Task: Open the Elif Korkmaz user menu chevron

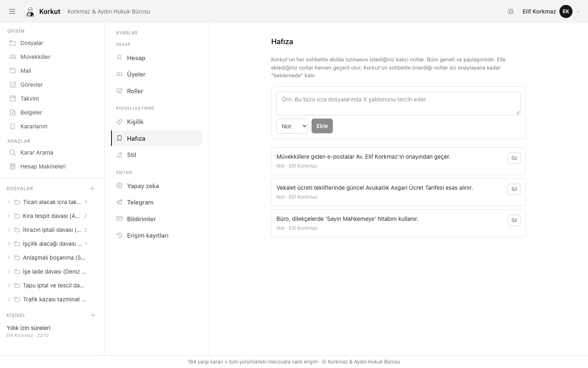Action: pyautogui.click(x=578, y=11)
